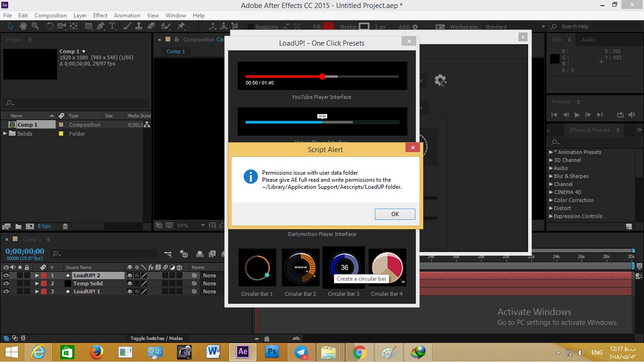Image resolution: width=644 pixels, height=364 pixels.
Task: Open Google Chrome from the taskbar
Action: tap(359, 352)
